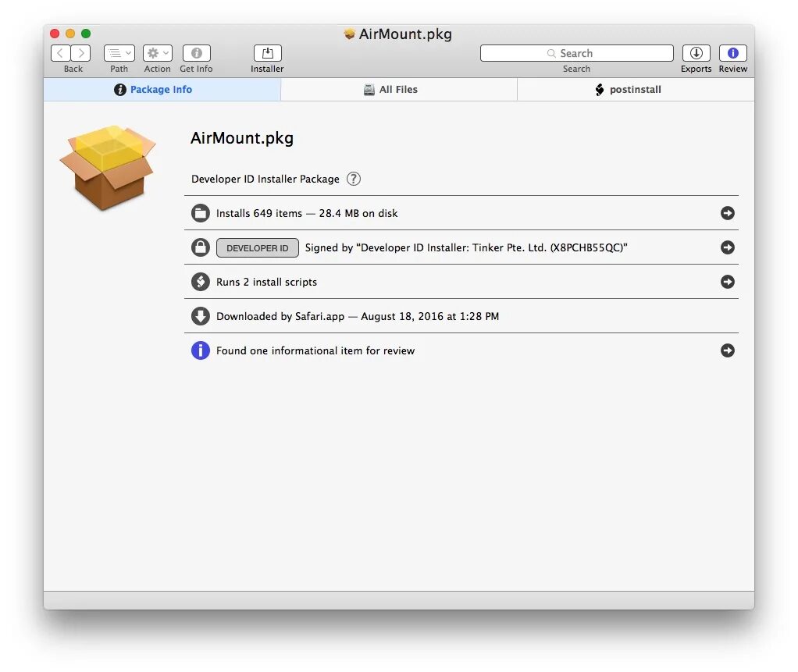Click blue info icon for informational review item
798x672 pixels.
[x=201, y=350]
